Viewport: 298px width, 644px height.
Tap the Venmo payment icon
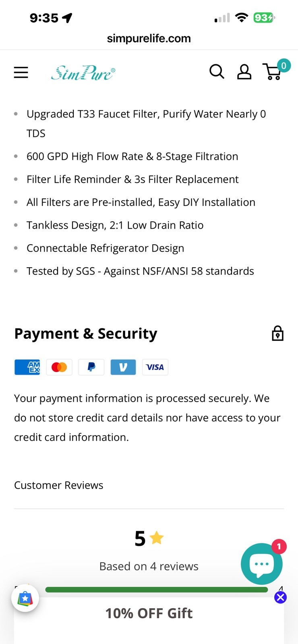[123, 367]
